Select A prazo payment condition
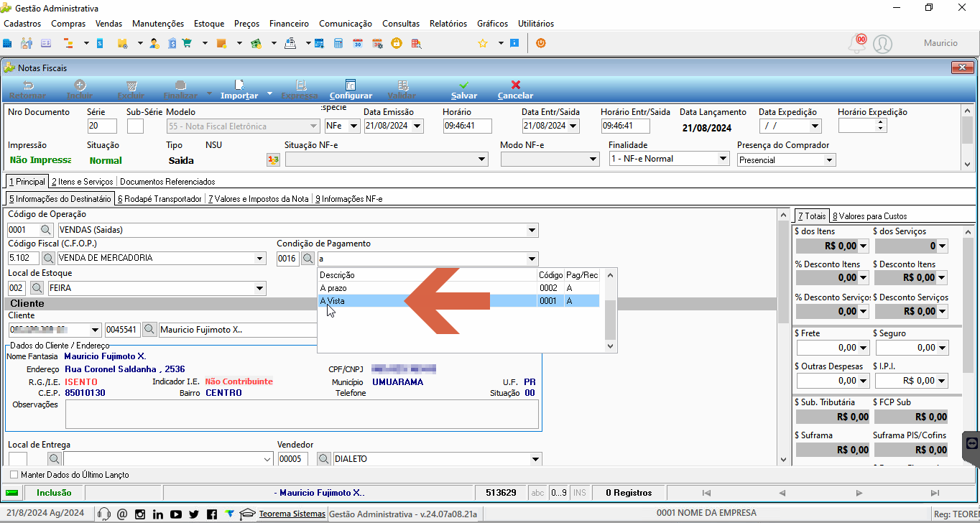The image size is (980, 523). (458, 288)
